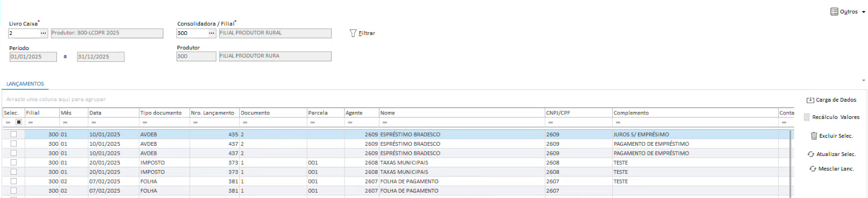The height and width of the screenshot is (198, 868).
Task: Open Livro Caixa lookup ellipsis button
Action: pyautogui.click(x=44, y=33)
